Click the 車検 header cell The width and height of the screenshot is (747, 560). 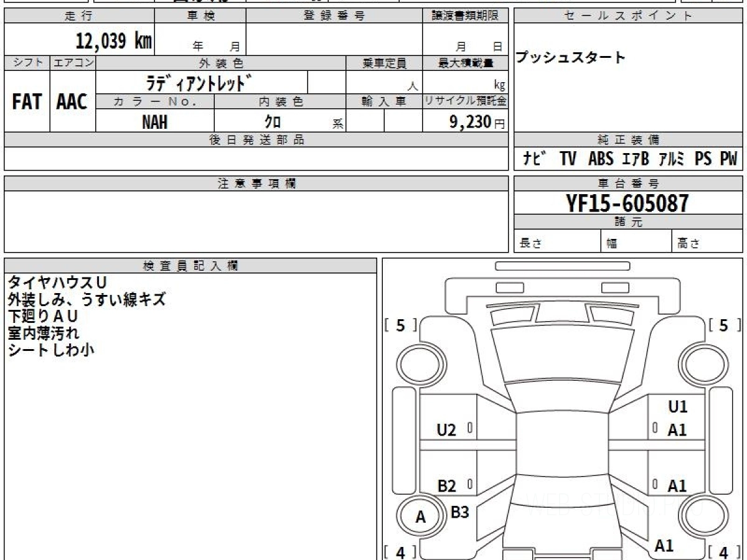coord(200,17)
